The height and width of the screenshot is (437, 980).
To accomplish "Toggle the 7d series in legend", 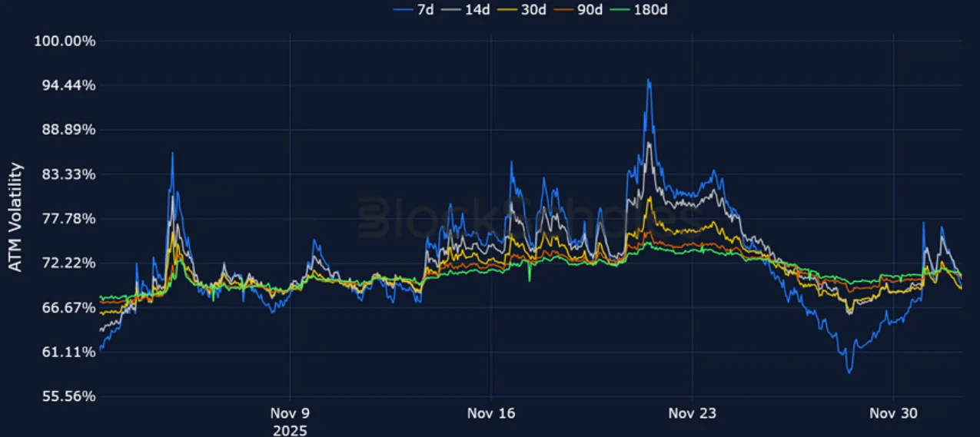I will click(x=413, y=10).
